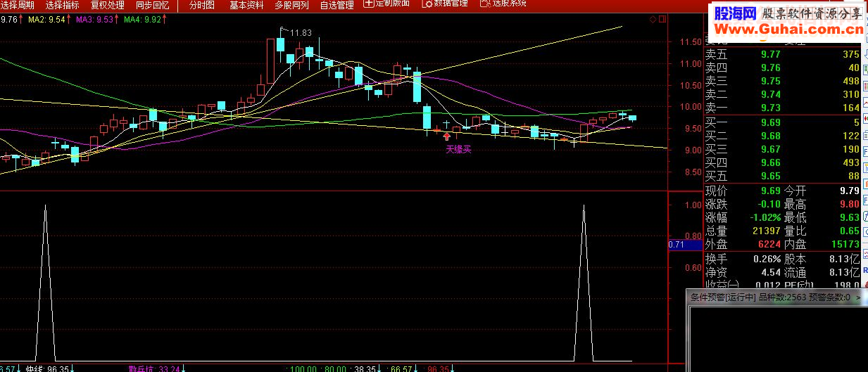868x372 pixels.
Task: Select the 卖二 row price 9.74
Action: (x=770, y=94)
